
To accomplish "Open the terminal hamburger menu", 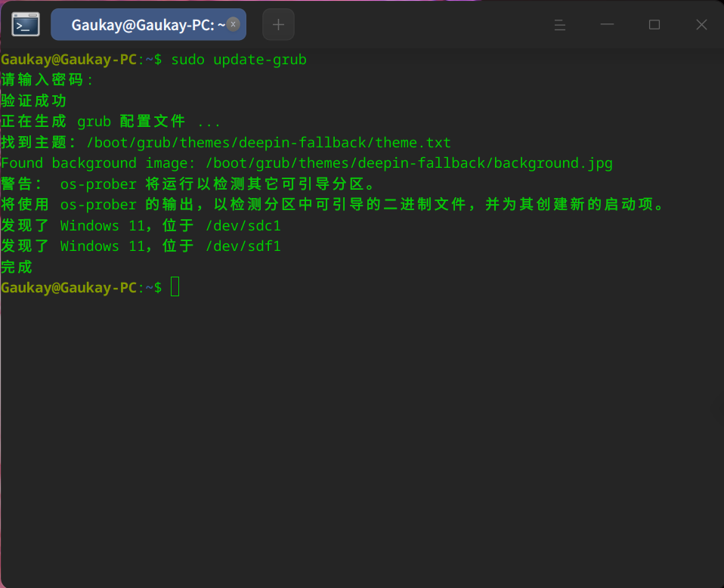I will (x=559, y=24).
